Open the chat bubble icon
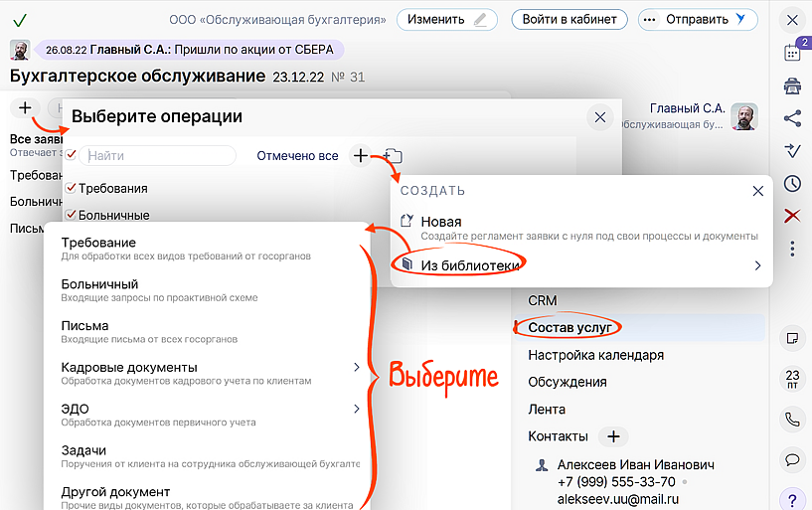Viewport: 812px width, 510px height. click(x=792, y=459)
